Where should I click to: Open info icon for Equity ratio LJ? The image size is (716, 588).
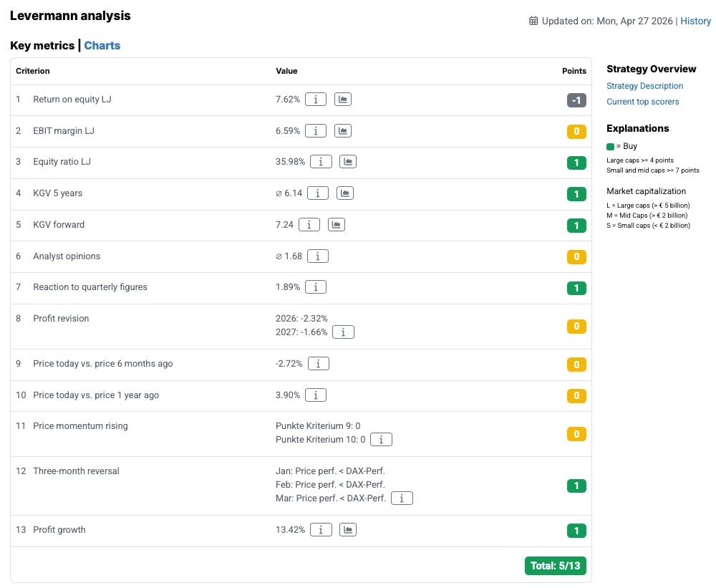point(321,162)
